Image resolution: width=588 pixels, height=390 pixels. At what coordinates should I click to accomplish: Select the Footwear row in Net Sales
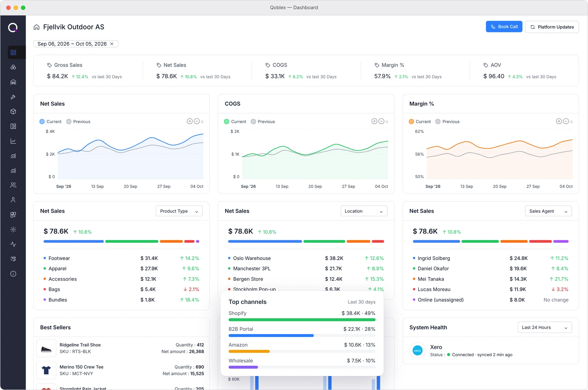point(121,258)
